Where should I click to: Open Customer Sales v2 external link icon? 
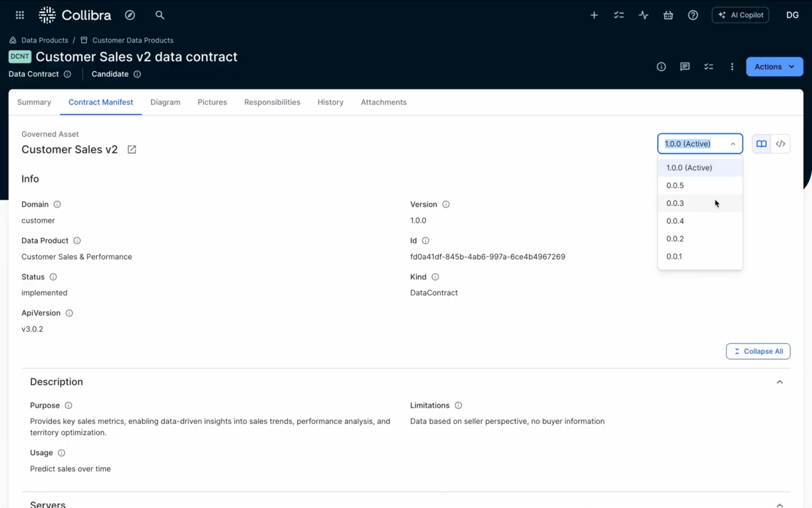tap(131, 150)
